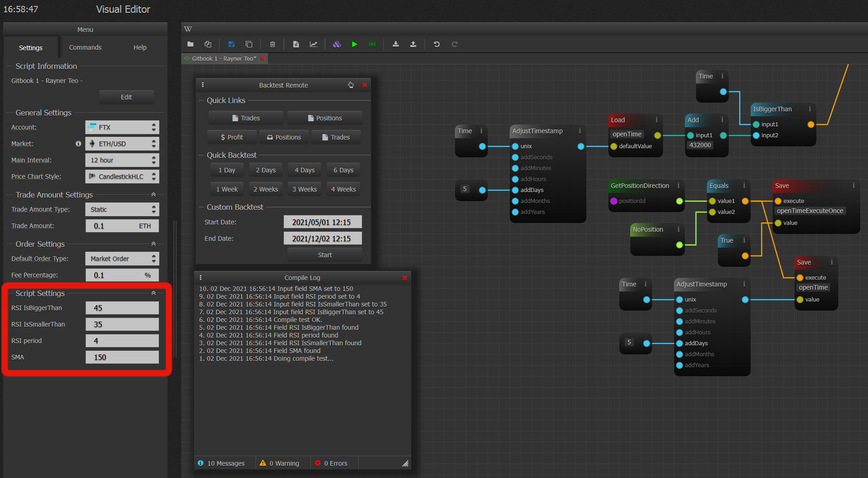Click the blue Save script icon
This screenshot has height=478, width=868.
(231, 44)
